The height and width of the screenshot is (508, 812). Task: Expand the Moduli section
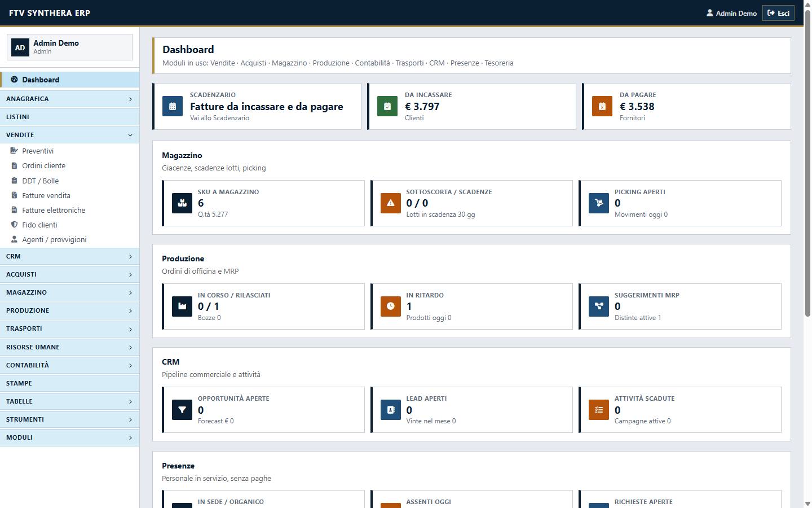click(x=69, y=437)
